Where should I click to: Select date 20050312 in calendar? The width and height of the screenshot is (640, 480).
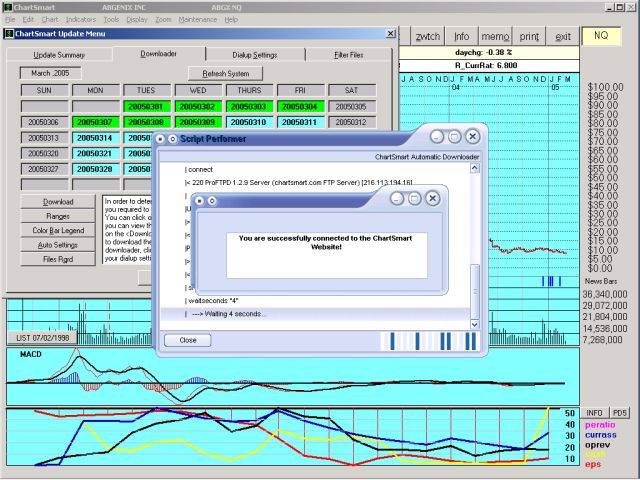(x=351, y=122)
